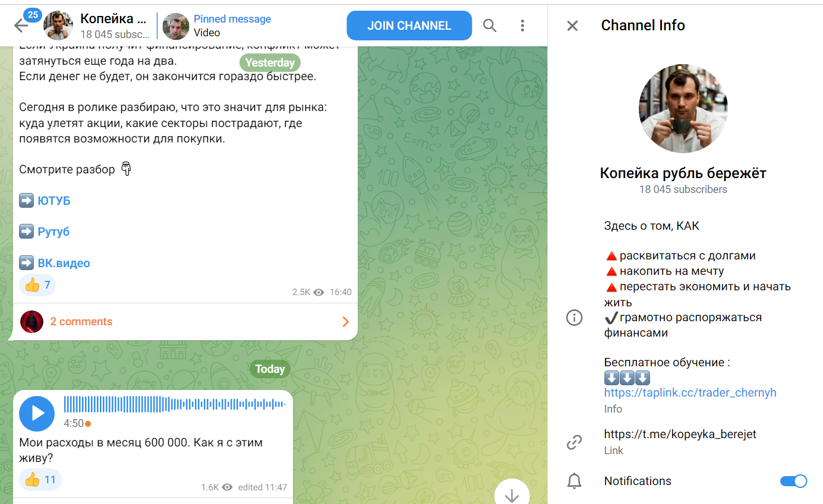Seek within the voice message waveform
The width and height of the screenshot is (823, 504).
(174, 404)
